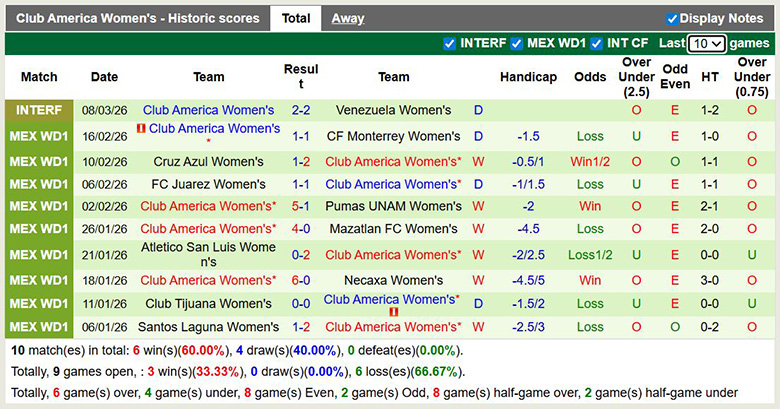Open Club Tijuana Women's team page
Screen dimensions: 780x409
pos(209,304)
